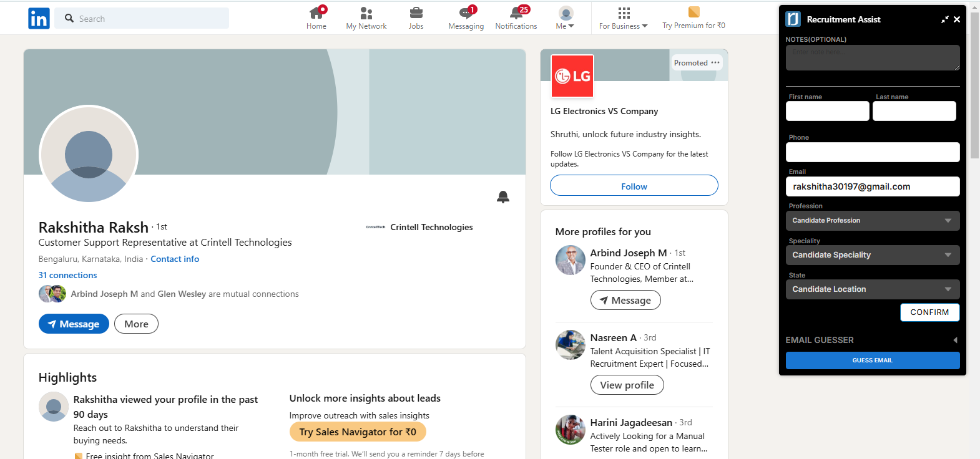Image resolution: width=980 pixels, height=459 pixels.
Task: Click the GUESS EMAIL button
Action: coord(873,360)
